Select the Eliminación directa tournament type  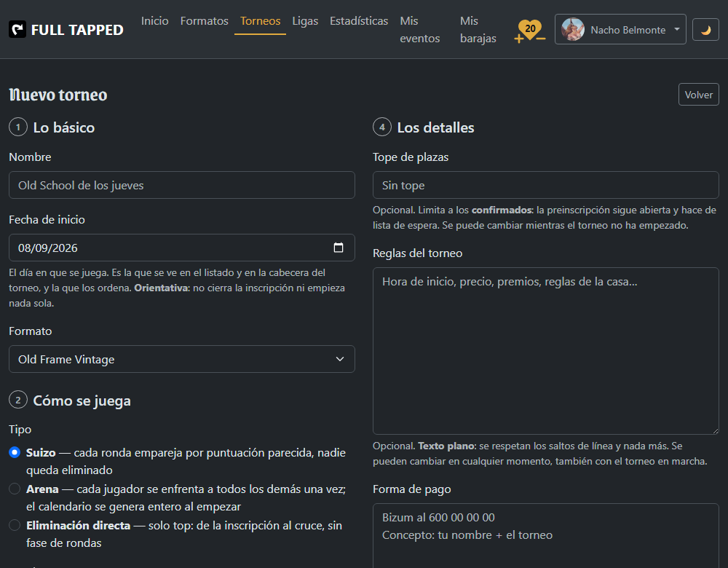tap(15, 525)
